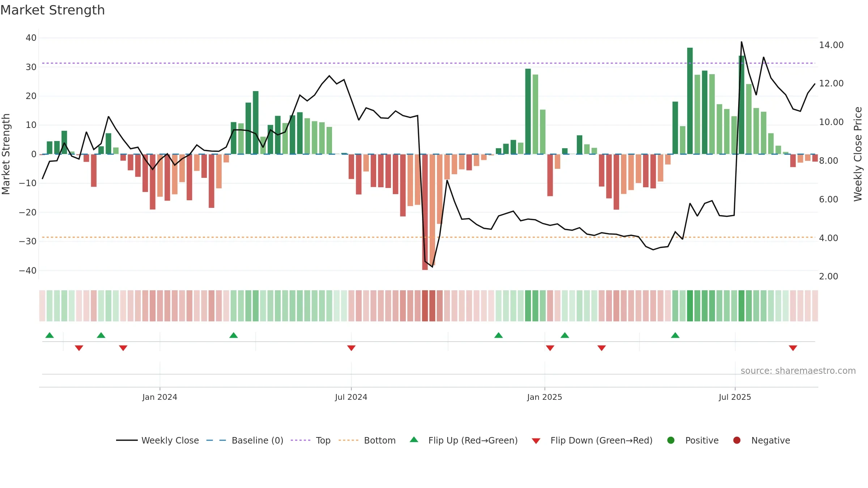Screen dimensions: 868x488
Task: Click the darkest green heat strip cell before Jul 2025
Action: 690,305
